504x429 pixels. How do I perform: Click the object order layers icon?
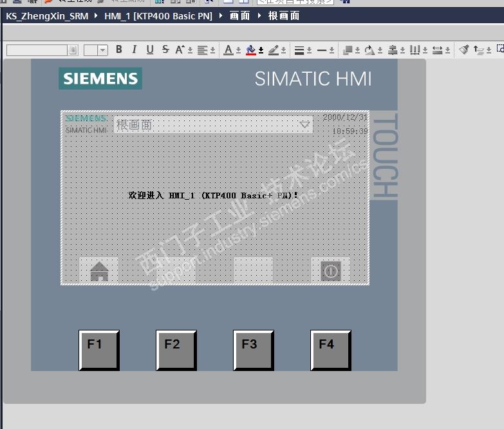348,50
